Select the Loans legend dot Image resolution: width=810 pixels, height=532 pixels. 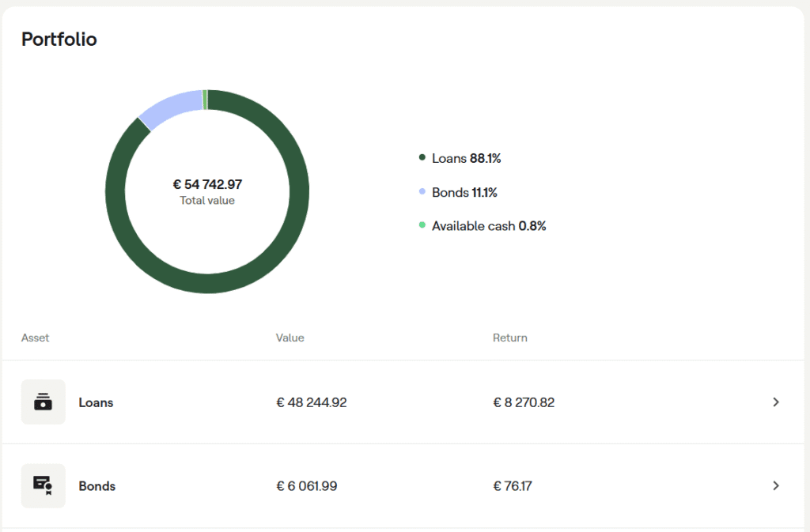click(422, 157)
